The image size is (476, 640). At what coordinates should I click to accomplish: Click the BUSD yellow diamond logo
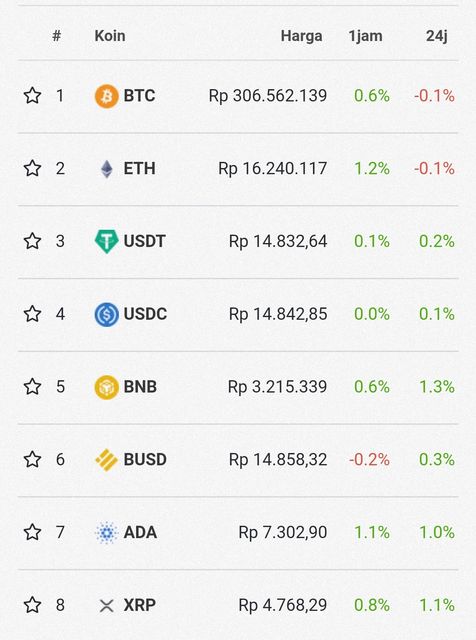pos(107,460)
